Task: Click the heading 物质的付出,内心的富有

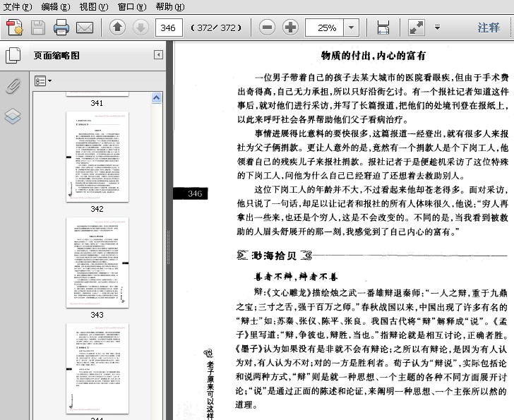Action: point(373,56)
